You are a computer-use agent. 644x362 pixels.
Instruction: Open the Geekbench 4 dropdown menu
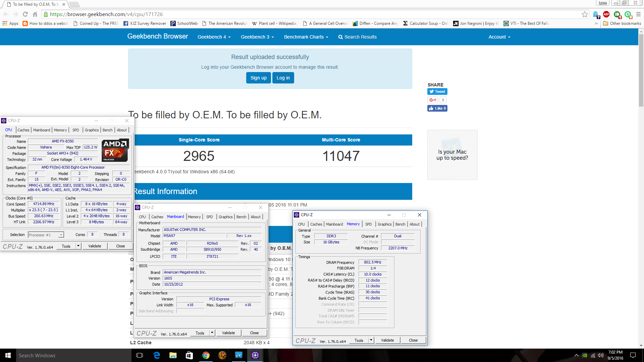click(x=214, y=37)
